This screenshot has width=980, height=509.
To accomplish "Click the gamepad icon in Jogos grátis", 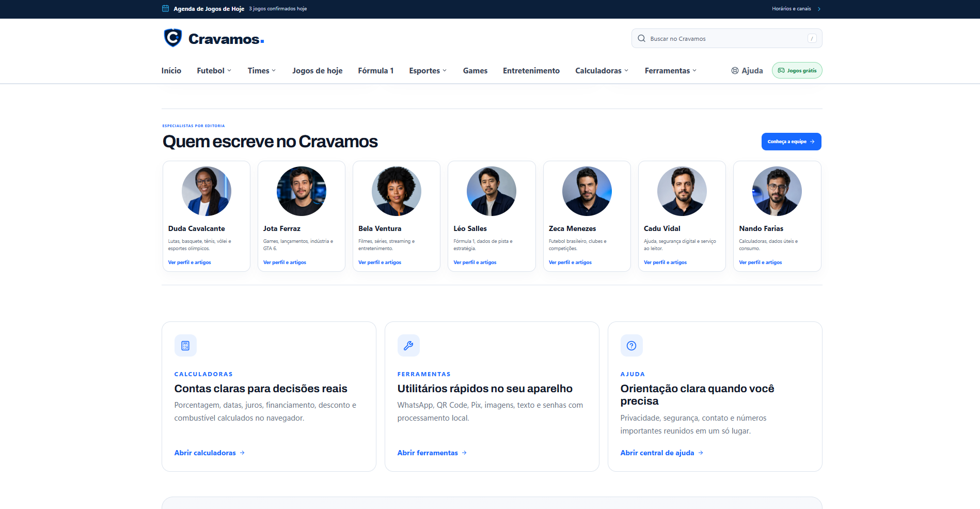I will coord(781,70).
